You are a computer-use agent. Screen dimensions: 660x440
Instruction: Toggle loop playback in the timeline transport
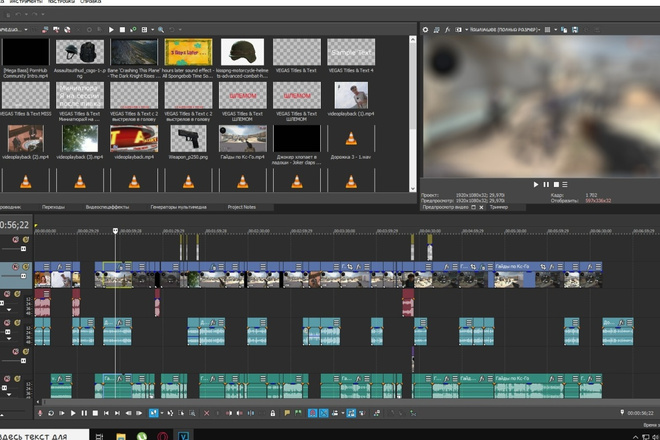[51, 413]
